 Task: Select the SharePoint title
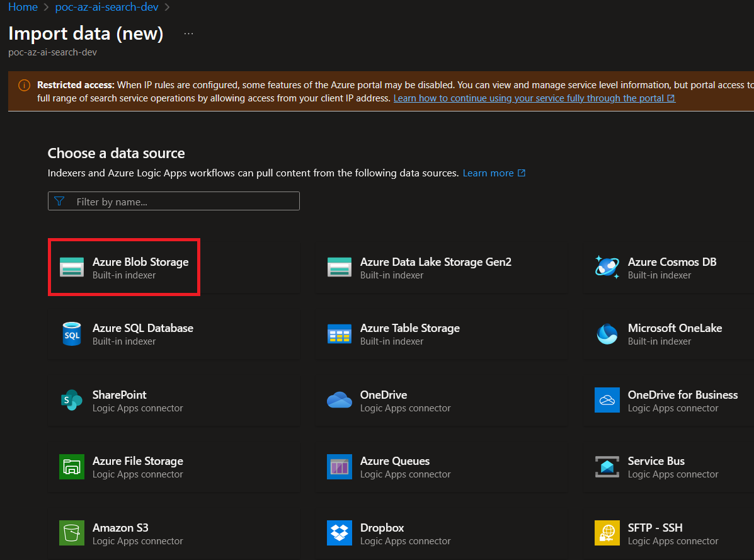(x=119, y=394)
